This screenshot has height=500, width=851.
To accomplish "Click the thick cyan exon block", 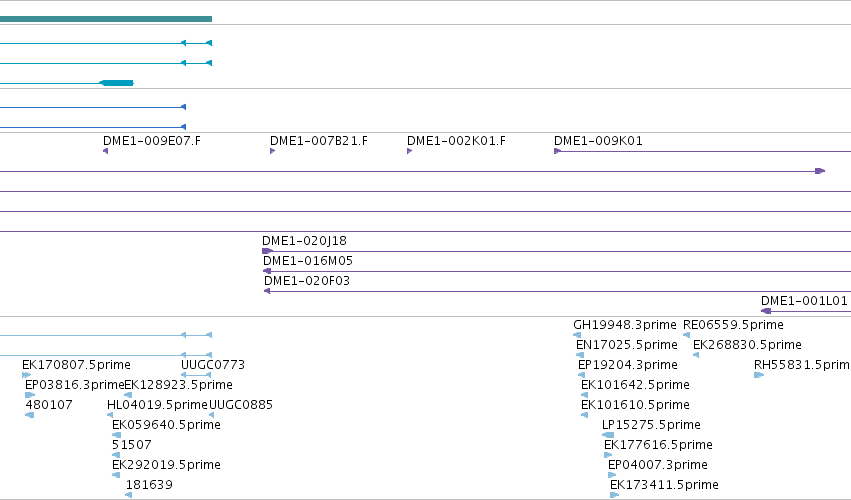I will coord(116,83).
